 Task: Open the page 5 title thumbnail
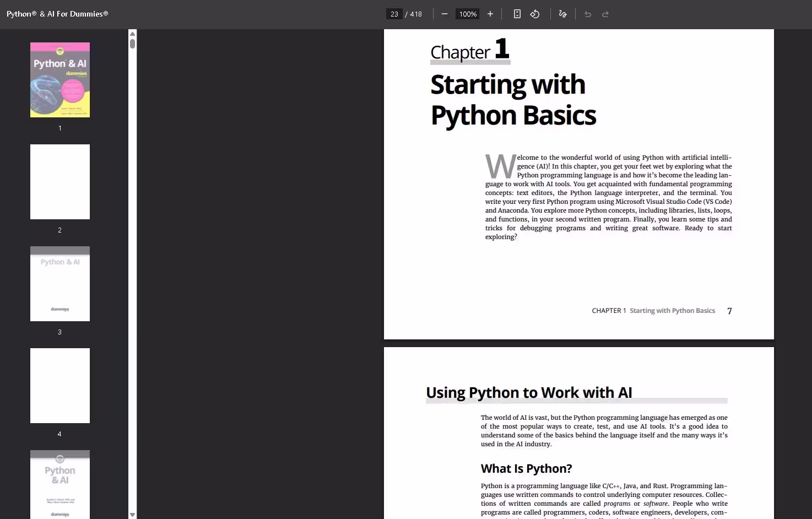pos(60,484)
